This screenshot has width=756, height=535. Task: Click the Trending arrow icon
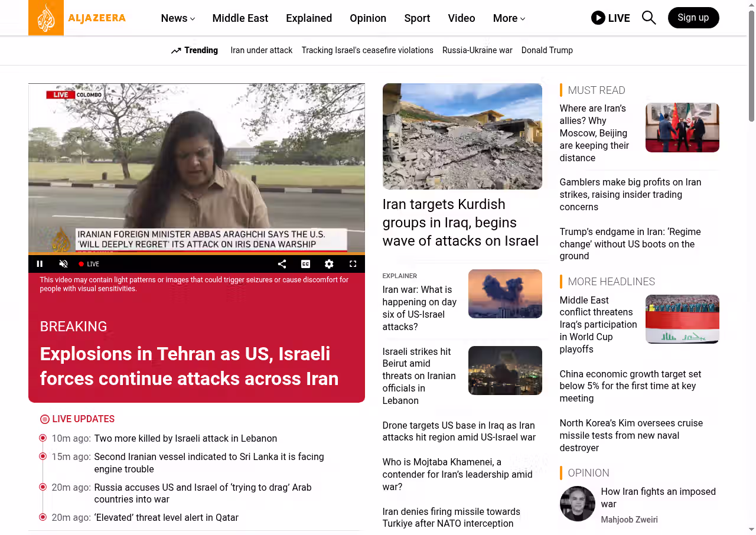point(176,51)
